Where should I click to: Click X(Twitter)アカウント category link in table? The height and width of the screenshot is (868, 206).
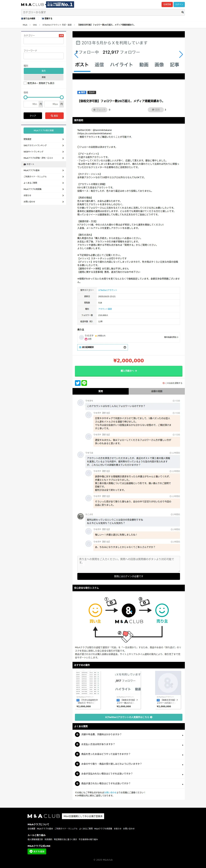[x=107, y=290]
